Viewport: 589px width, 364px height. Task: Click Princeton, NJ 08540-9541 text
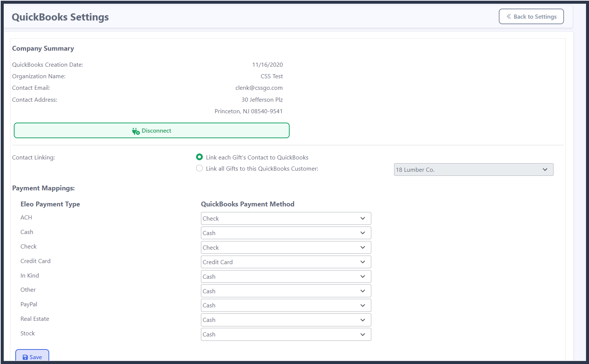[x=249, y=111]
